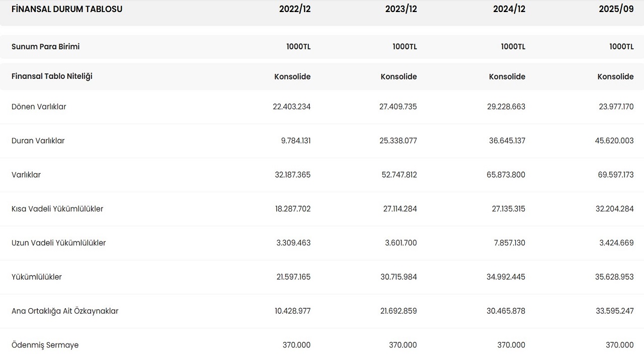Click Kısa Vadeli Yükümlülükler row label

[57, 209]
